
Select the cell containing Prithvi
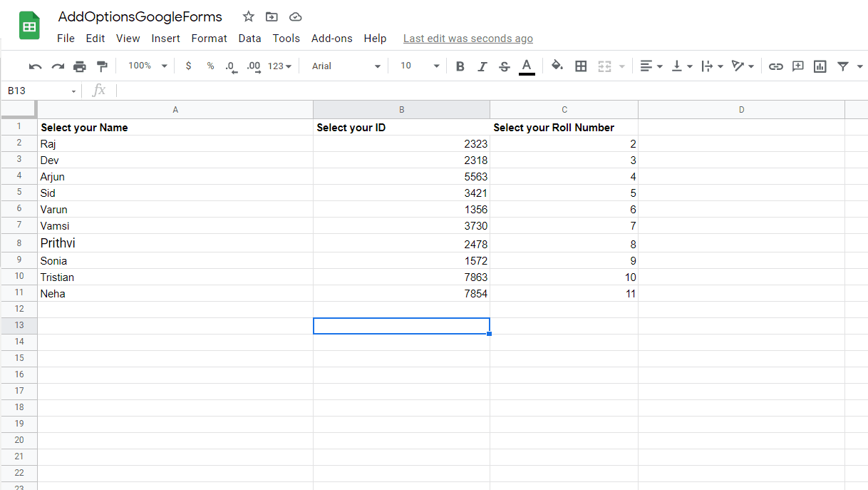175,243
